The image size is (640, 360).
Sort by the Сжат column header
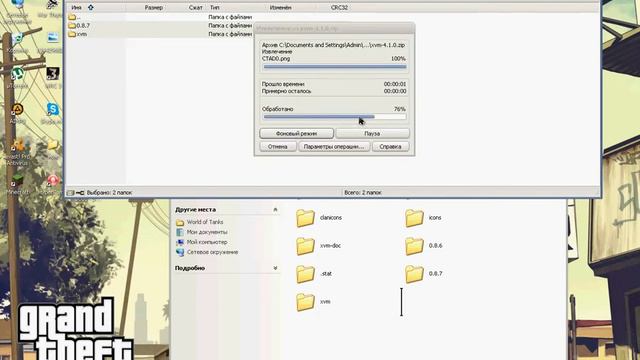coord(196,8)
